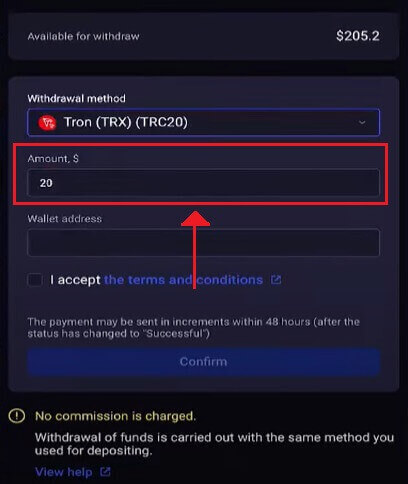Click the external-link icon beside terms and conditions

click(276, 280)
